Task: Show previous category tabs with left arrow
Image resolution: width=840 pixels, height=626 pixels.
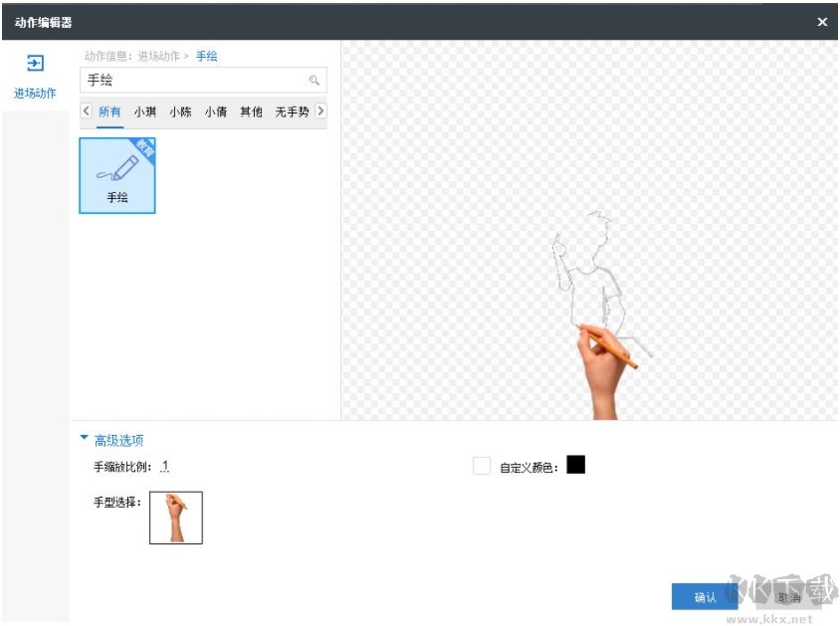Action: 86,110
